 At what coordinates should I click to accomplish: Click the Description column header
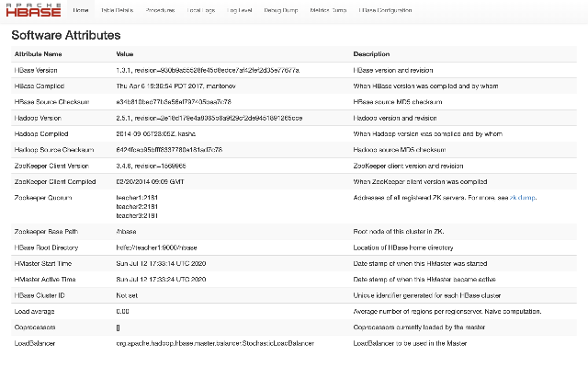[371, 54]
